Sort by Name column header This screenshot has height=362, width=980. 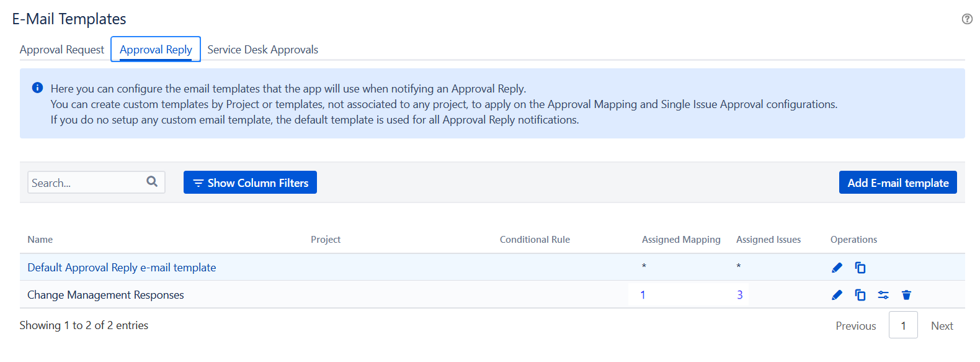tap(40, 240)
